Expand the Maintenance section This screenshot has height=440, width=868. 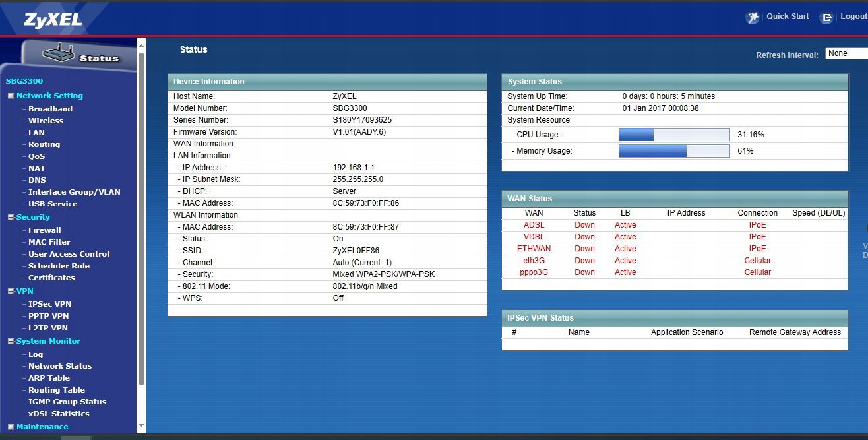pyautogui.click(x=11, y=427)
